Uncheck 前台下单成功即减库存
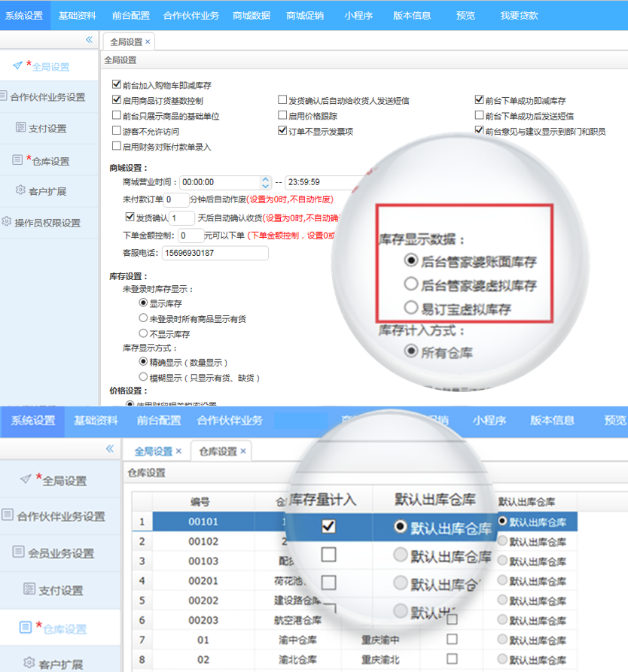 pyautogui.click(x=479, y=100)
